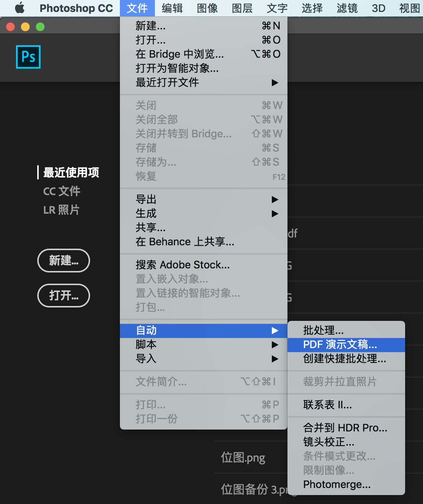423x504 pixels.
Task: Select 镜头校正... option
Action: click(346, 442)
